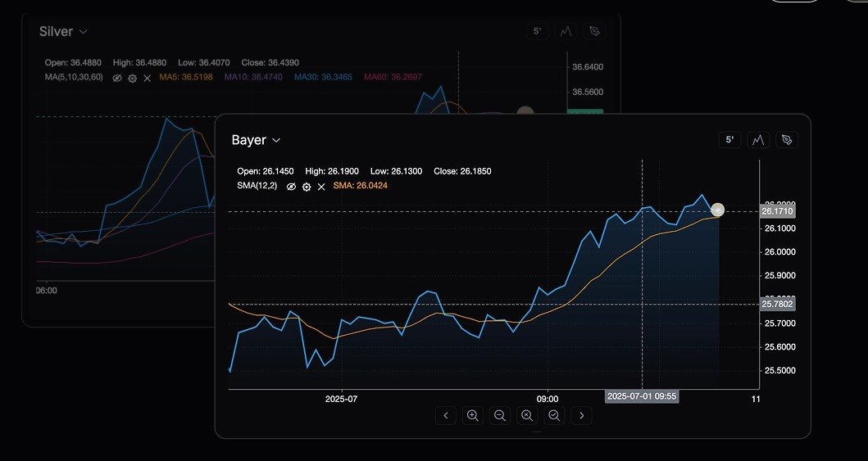Pan Bayer chart right with forward arrow
Viewport: 868px width, 461px height.
[x=581, y=416]
